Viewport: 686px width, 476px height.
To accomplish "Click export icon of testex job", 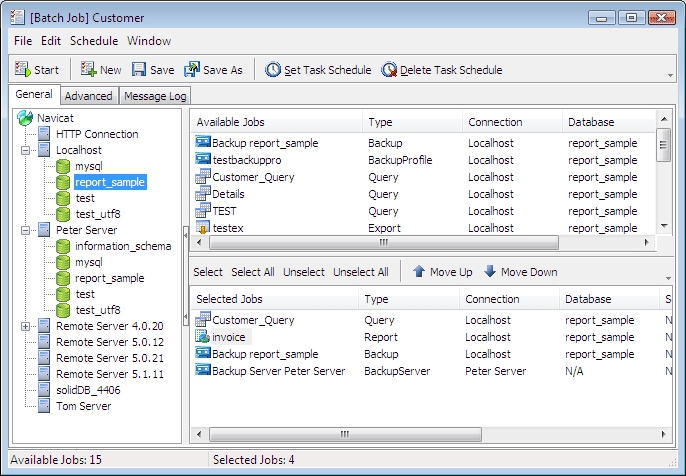I will (x=203, y=228).
